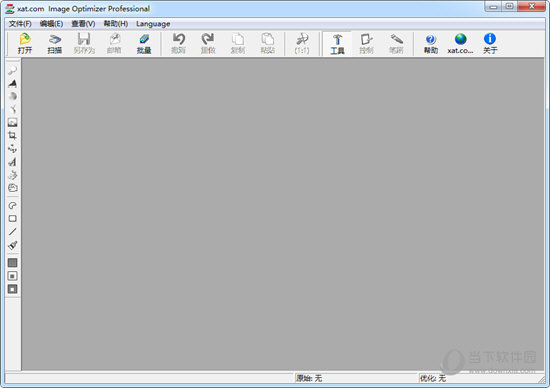The image size is (550, 388).
Task: Close the Image Optimizer window
Action: 532,6
